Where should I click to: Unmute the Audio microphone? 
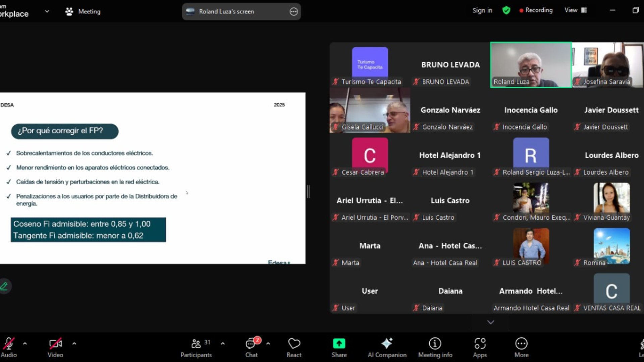tap(9, 347)
